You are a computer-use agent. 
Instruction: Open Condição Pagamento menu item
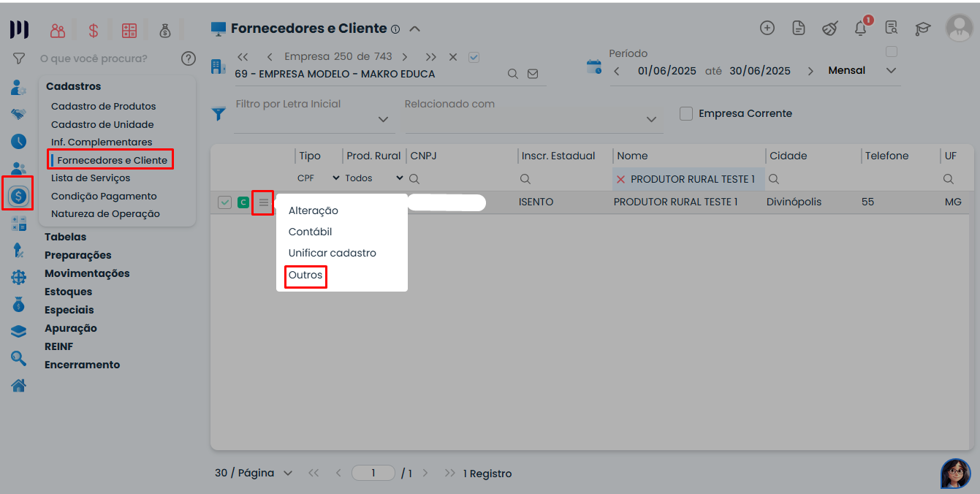(104, 196)
